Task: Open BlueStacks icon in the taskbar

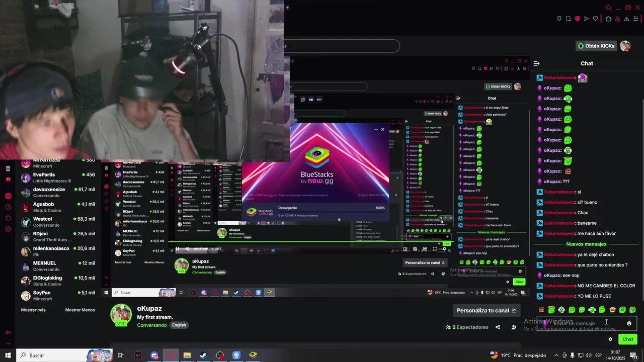Action: [253, 355]
